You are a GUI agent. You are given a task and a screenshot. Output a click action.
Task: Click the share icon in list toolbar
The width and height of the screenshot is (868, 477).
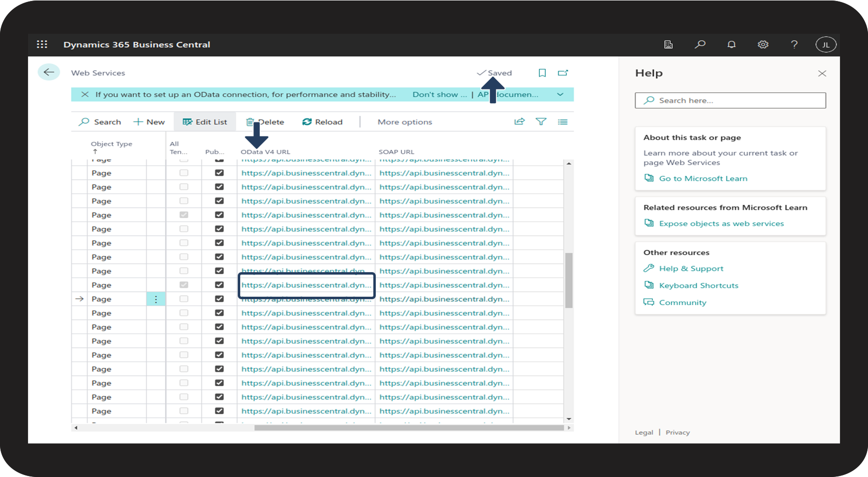(519, 122)
